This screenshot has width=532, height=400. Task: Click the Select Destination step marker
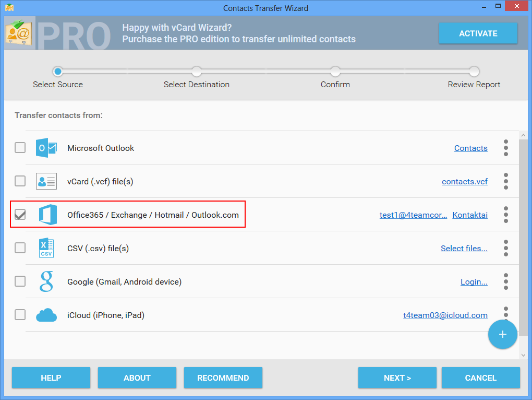point(197,72)
